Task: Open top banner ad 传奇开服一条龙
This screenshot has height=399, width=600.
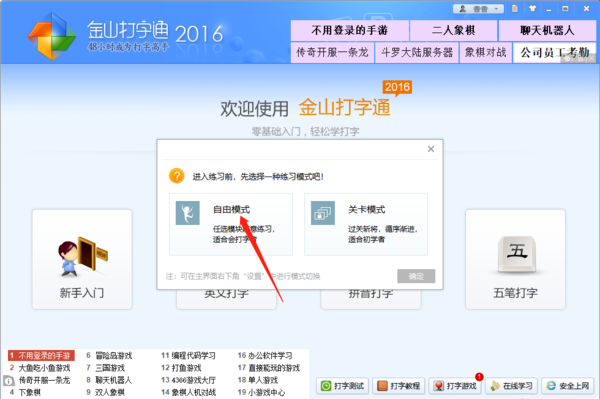Action: coord(332,52)
